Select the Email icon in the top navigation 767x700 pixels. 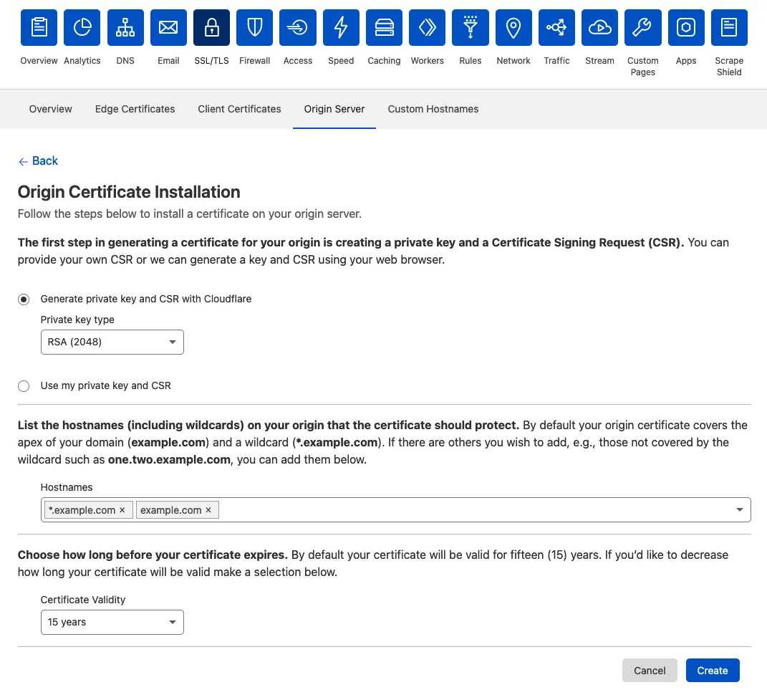click(168, 27)
